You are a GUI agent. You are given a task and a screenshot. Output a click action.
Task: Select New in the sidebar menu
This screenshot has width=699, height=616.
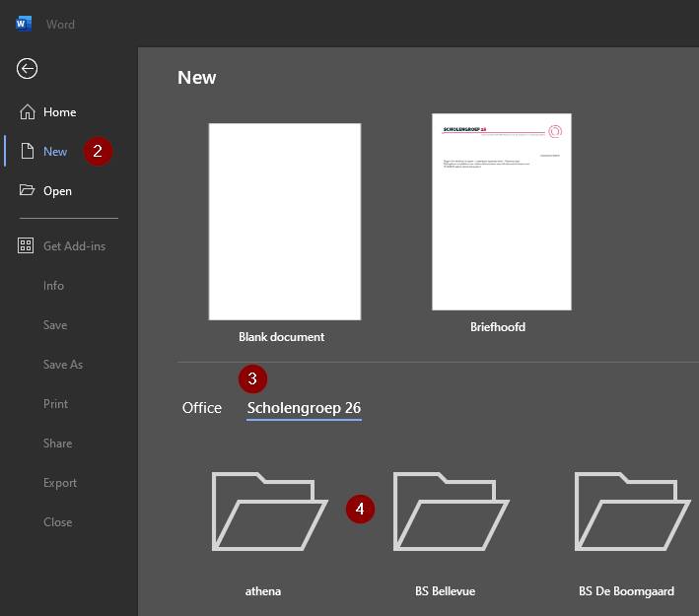pos(55,151)
